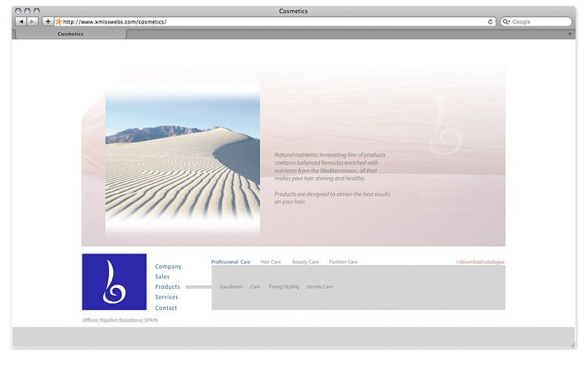Click the Offices: Ripollet (Barcelona) SPAIN text
588x379 pixels.
[x=120, y=320]
